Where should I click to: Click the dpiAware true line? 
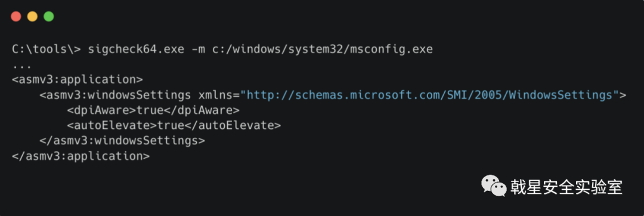point(153,110)
